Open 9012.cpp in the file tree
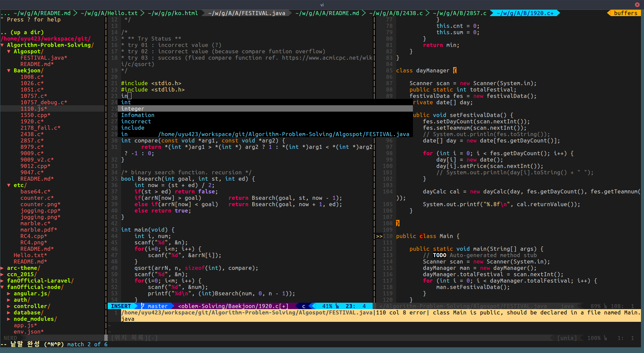This screenshot has width=644, height=353. 35,166
